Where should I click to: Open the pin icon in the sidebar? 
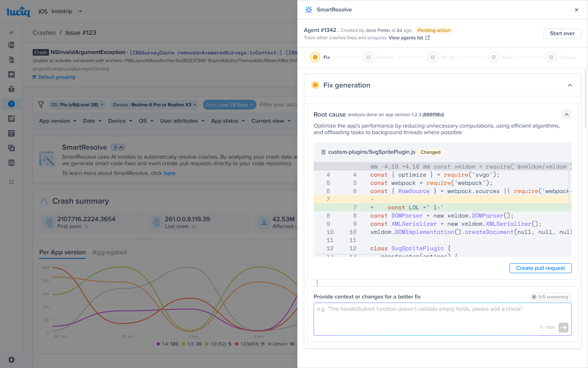11,33
